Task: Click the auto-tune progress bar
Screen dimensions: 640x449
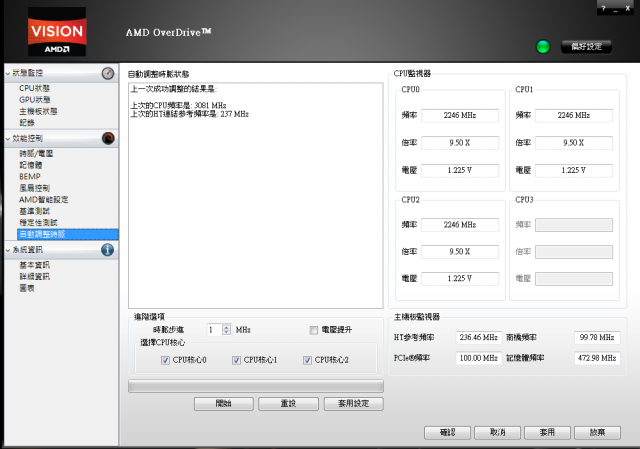Action: pyautogui.click(x=256, y=386)
